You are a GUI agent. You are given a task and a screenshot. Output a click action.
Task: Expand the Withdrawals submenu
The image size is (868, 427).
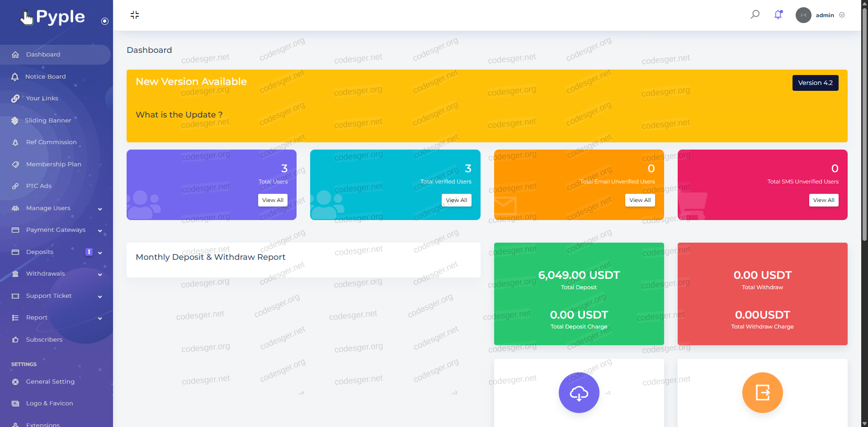pos(100,274)
